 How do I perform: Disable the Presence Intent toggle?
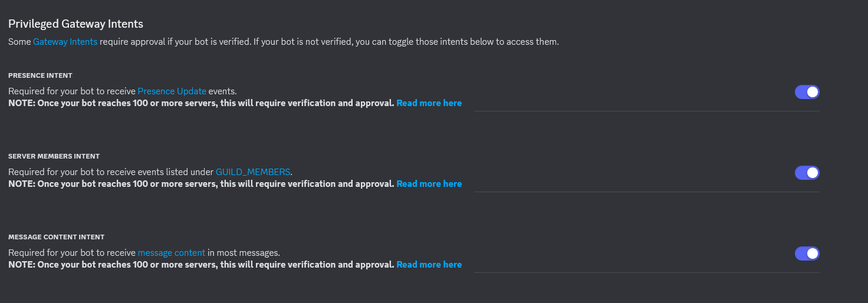[807, 92]
